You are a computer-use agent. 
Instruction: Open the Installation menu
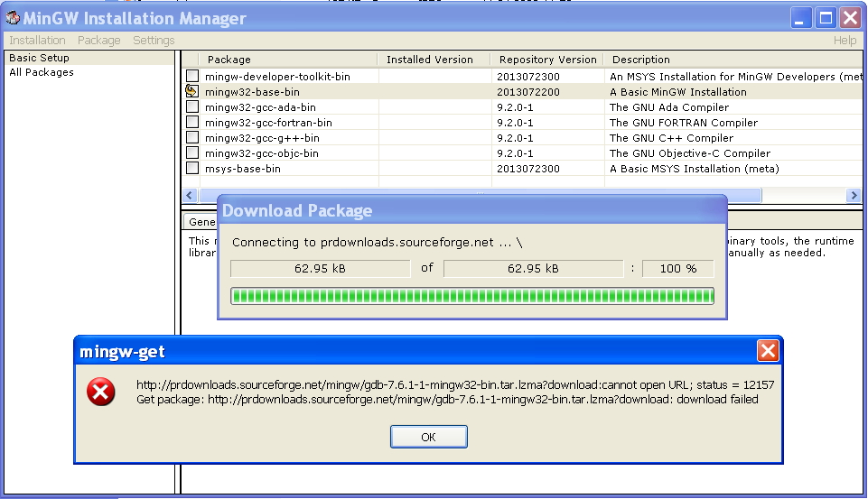(x=37, y=41)
